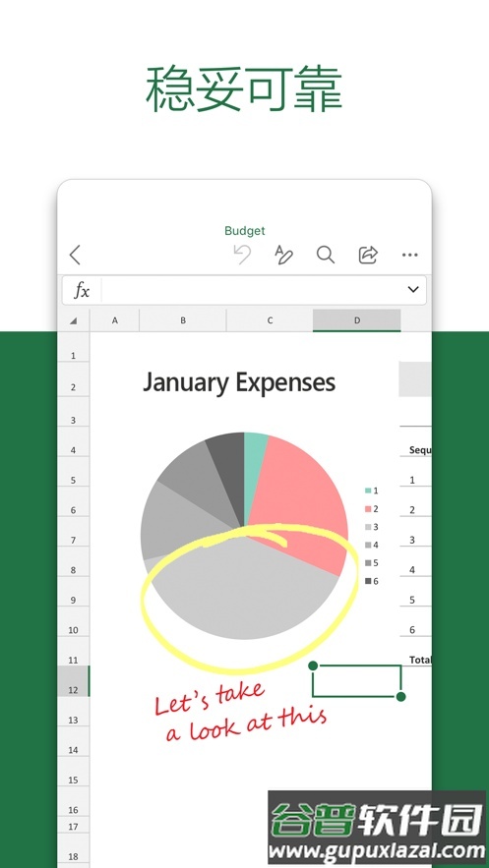This screenshot has height=868, width=489.
Task: Open the text formatting pen icon
Action: click(283, 255)
